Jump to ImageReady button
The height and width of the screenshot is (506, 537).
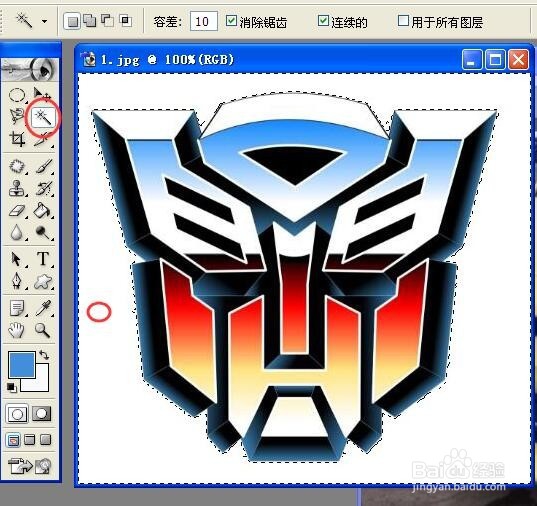tap(29, 467)
